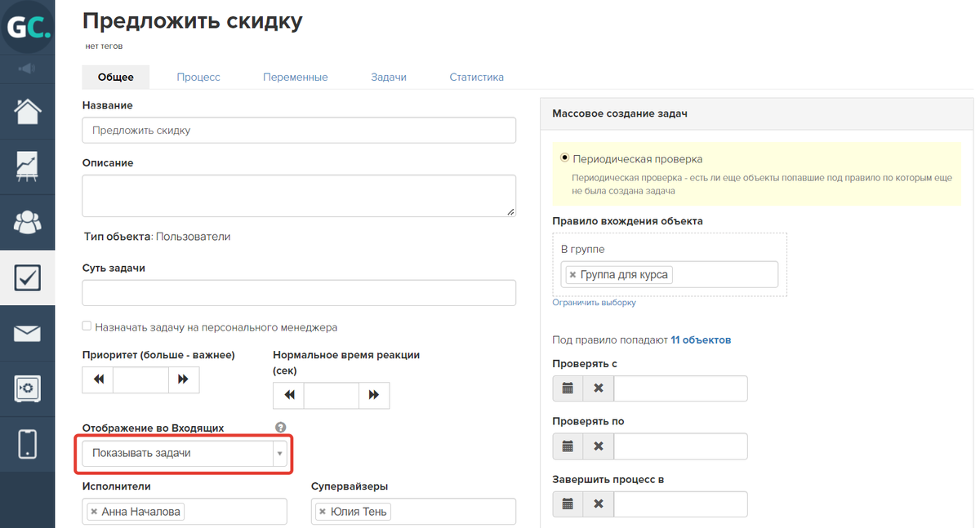This screenshot has width=980, height=528.
Task: Remove Анна Началова from Исполнители
Action: click(94, 512)
